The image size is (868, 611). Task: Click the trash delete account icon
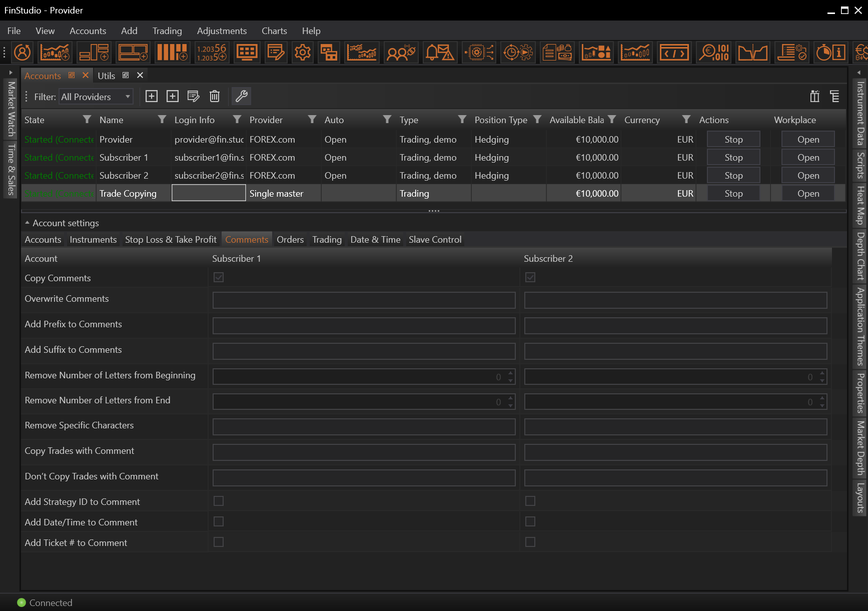click(x=215, y=96)
